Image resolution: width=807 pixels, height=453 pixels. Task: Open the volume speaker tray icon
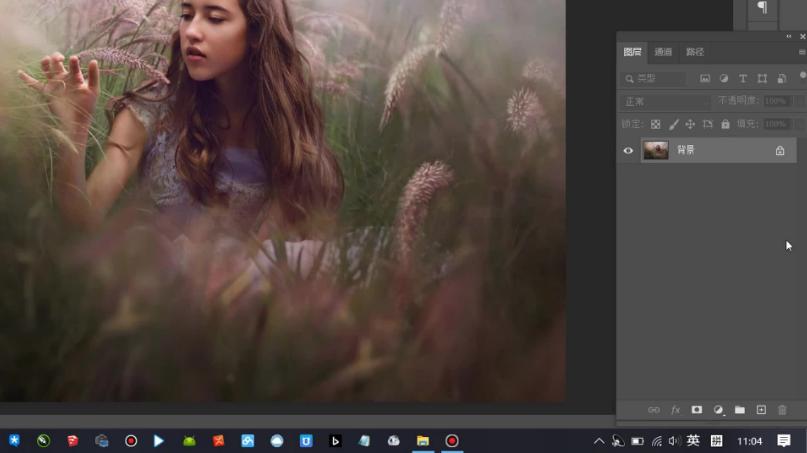(x=674, y=441)
